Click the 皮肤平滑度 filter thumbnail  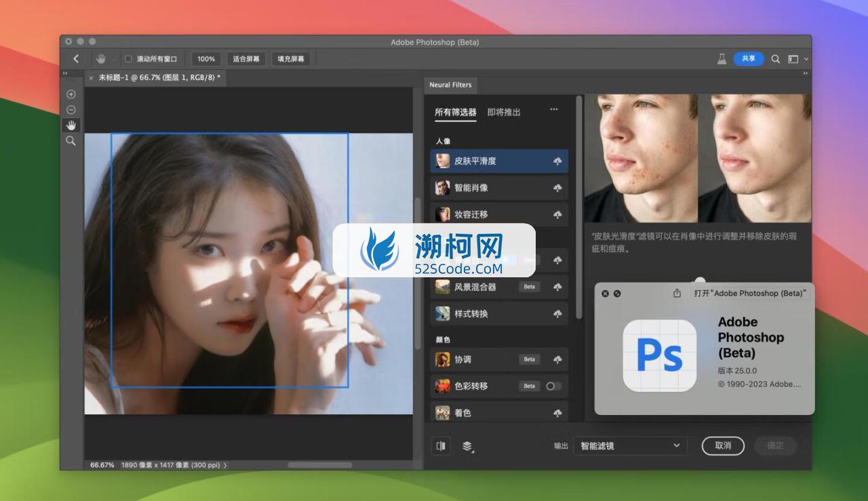pos(443,161)
